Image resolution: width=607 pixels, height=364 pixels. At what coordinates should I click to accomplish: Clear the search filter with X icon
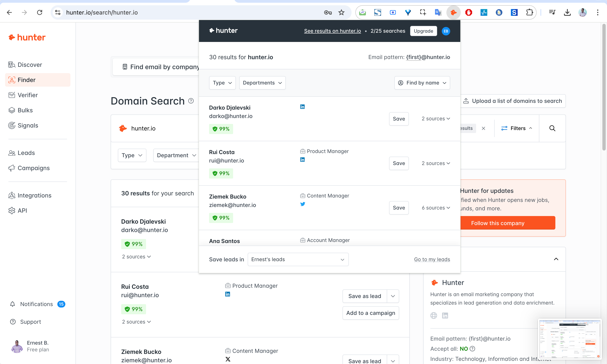[x=483, y=128]
